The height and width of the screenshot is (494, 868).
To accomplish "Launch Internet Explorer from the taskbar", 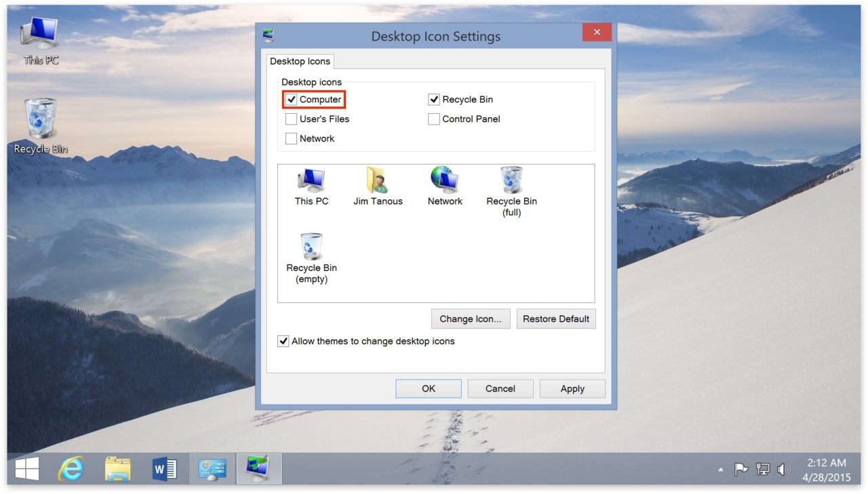I will tap(71, 468).
